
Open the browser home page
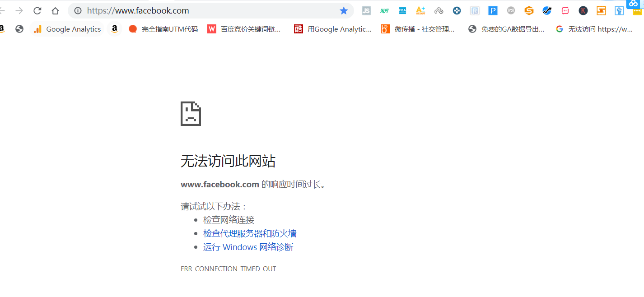pyautogui.click(x=55, y=11)
